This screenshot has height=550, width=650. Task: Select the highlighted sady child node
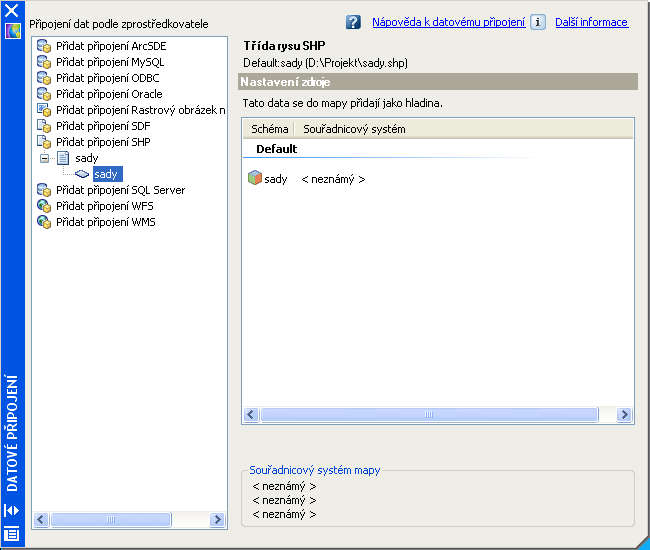point(106,174)
